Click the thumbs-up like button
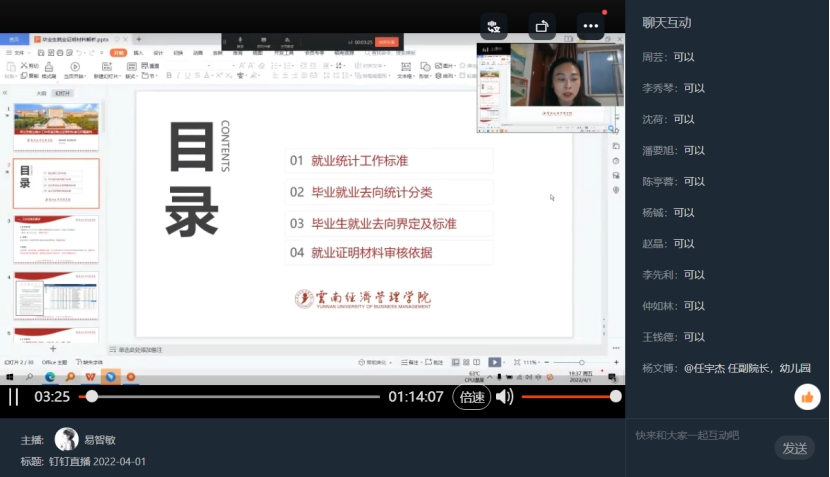 coord(806,397)
